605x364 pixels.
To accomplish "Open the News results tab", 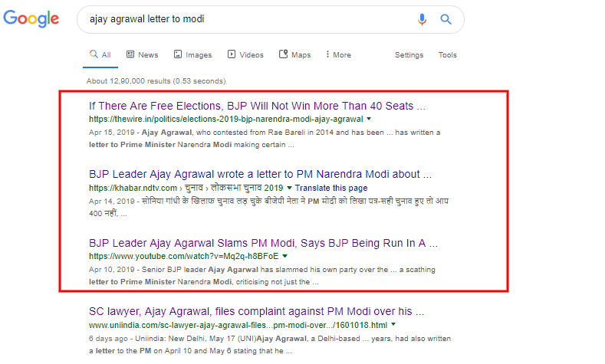I will (x=142, y=54).
